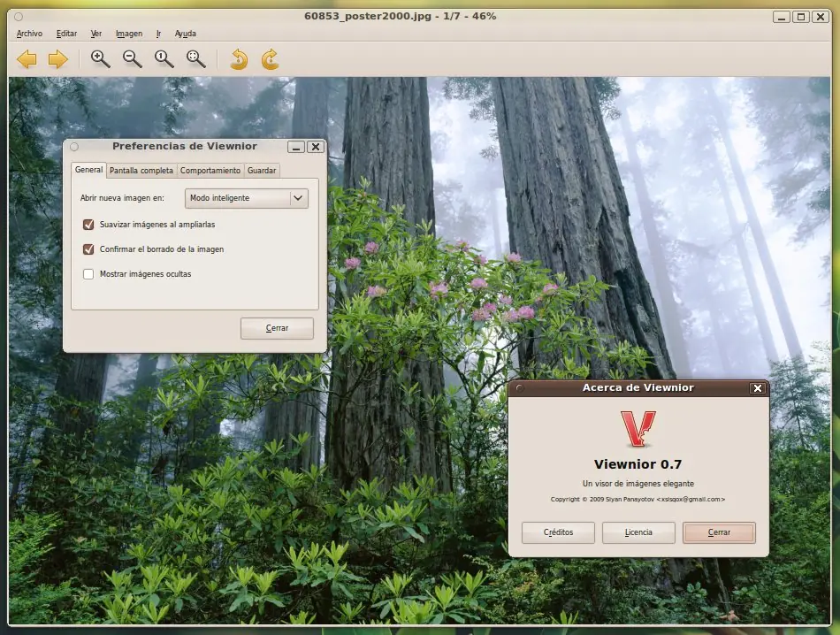The width and height of the screenshot is (840, 635).
Task: Uncheck Confirmar el borrado de la imagen
Action: 88,249
